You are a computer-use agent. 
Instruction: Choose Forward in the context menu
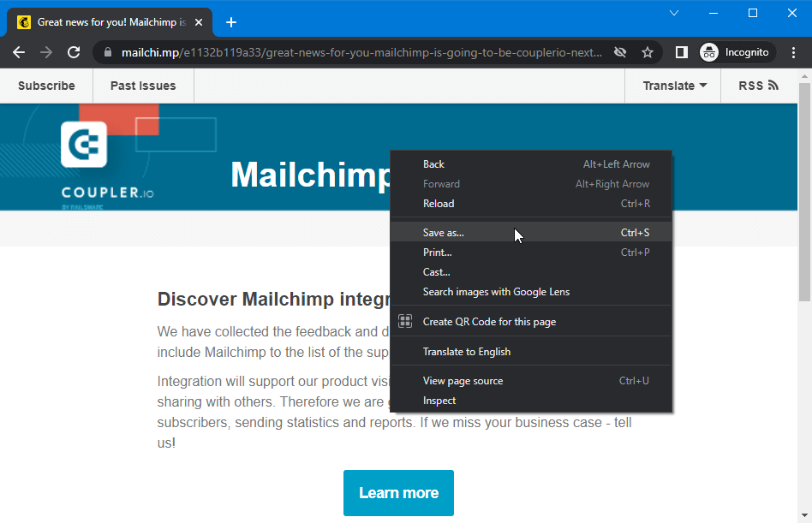tap(531, 184)
